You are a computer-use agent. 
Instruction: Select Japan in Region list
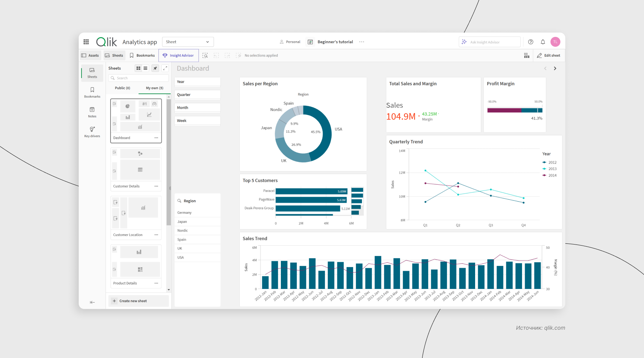[197, 222]
